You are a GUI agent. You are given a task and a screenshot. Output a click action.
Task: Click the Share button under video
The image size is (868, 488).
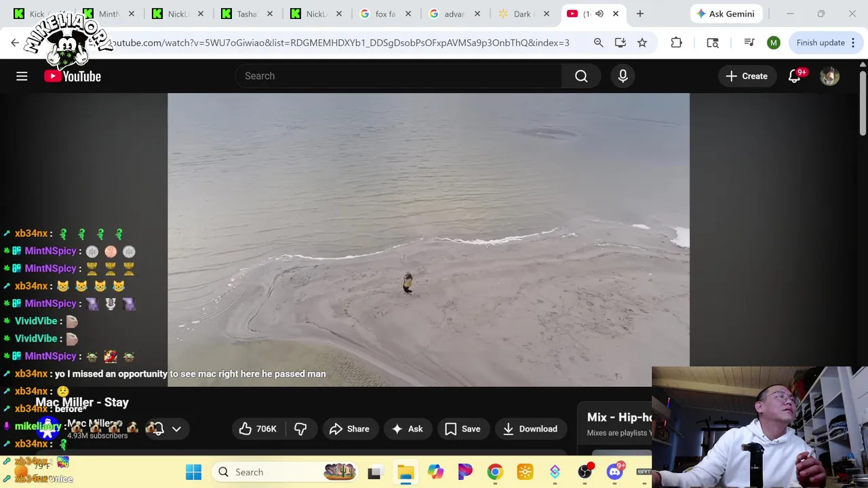point(349,428)
